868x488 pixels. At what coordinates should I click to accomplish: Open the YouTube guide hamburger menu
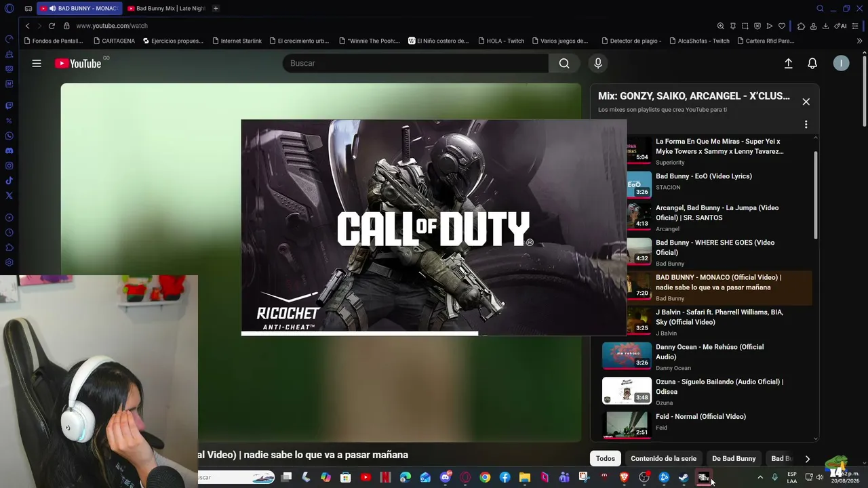[x=37, y=63]
